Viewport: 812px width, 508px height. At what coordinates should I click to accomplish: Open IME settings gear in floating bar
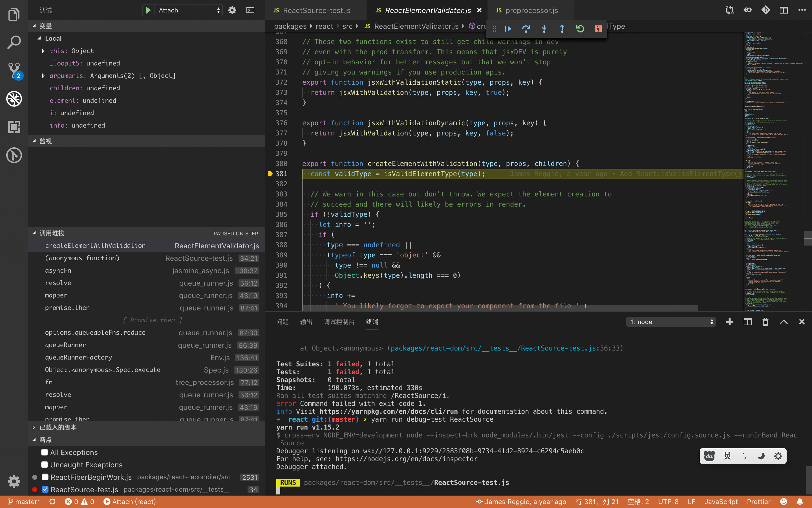point(778,456)
